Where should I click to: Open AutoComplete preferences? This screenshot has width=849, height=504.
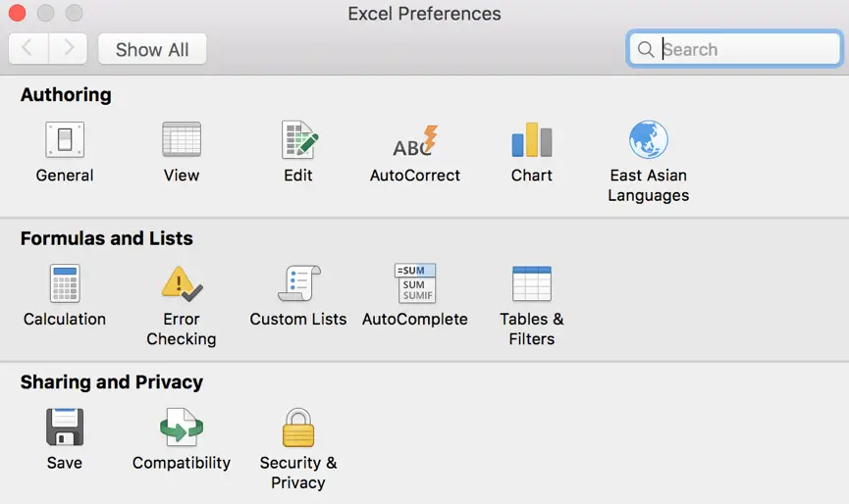415,284
